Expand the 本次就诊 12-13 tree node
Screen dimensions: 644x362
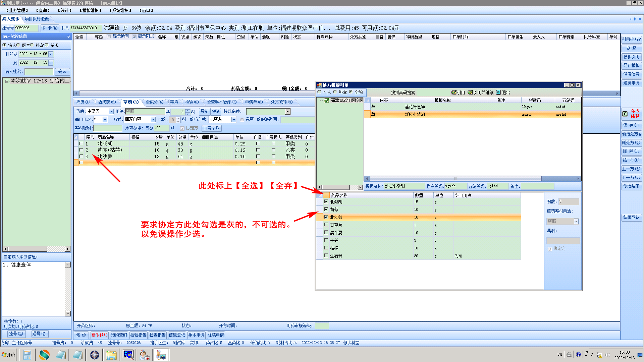point(7,81)
